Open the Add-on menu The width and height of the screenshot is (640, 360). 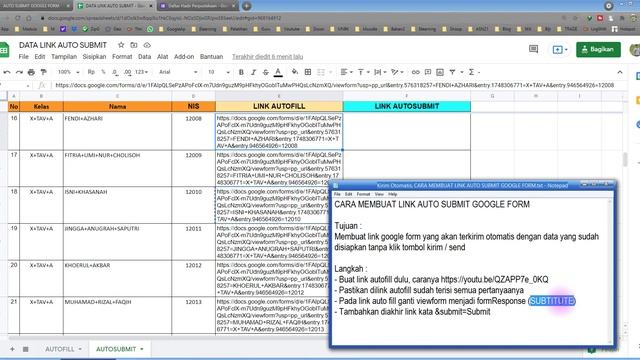coord(184,57)
